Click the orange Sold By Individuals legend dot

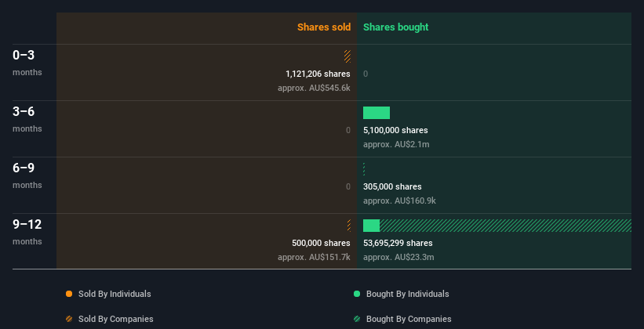click(69, 294)
